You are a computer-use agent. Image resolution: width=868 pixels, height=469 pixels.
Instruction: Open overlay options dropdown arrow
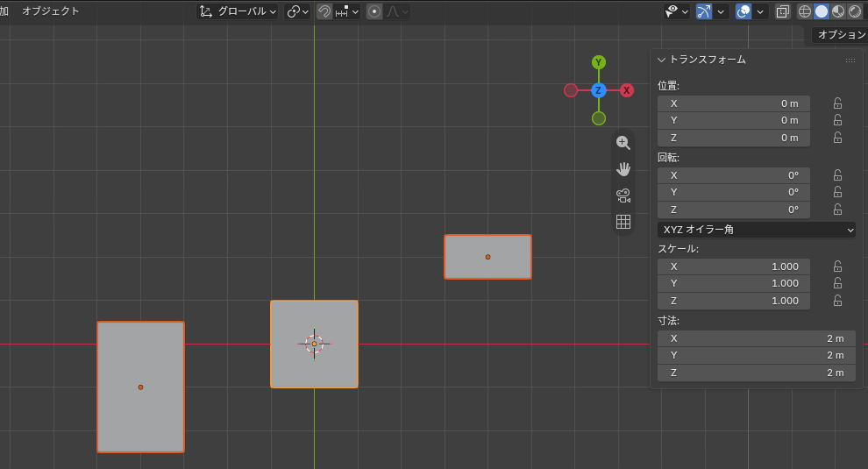coord(760,11)
